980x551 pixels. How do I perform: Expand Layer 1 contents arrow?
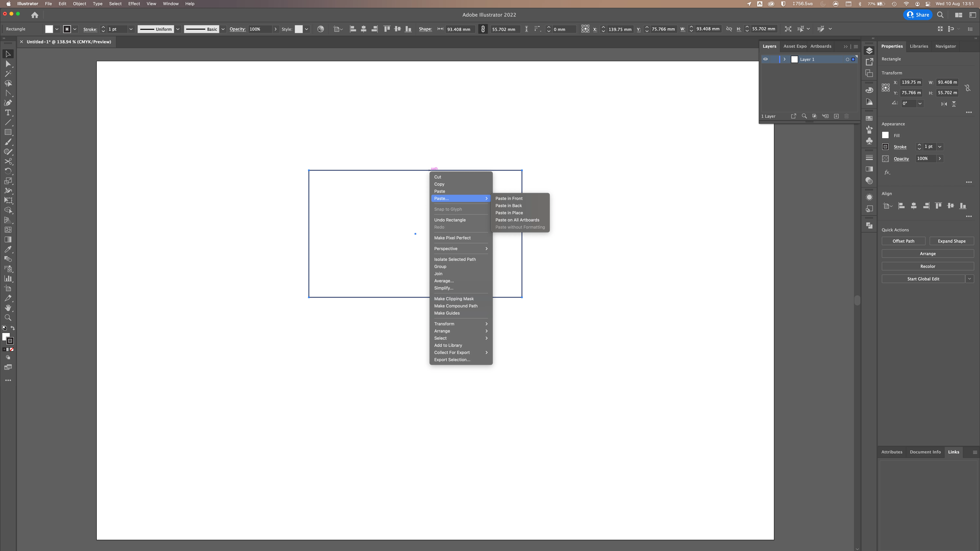[785, 59]
